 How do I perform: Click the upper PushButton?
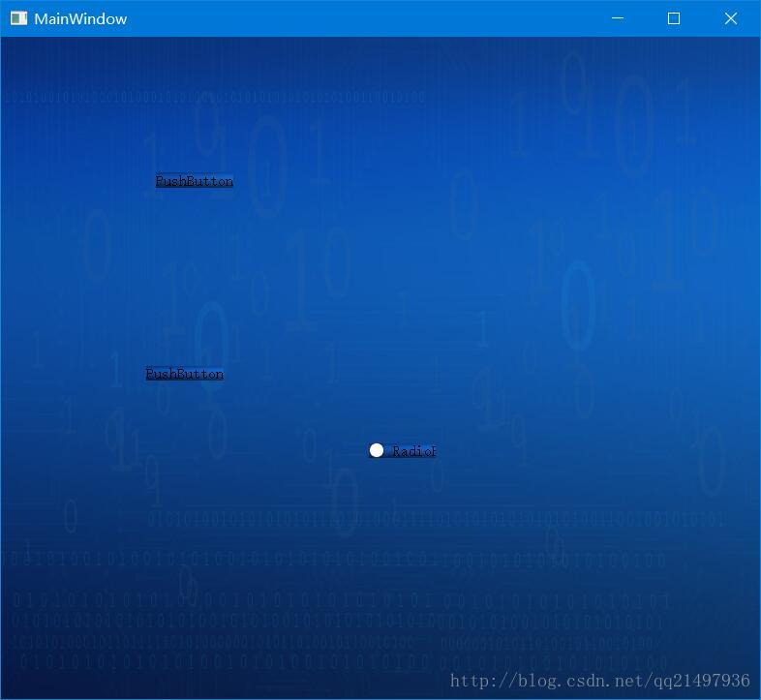(195, 181)
